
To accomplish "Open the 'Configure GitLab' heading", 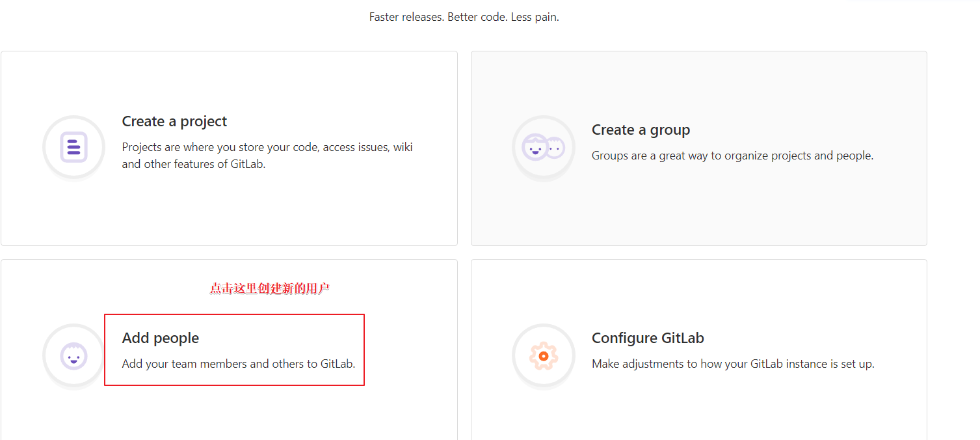I will (648, 338).
